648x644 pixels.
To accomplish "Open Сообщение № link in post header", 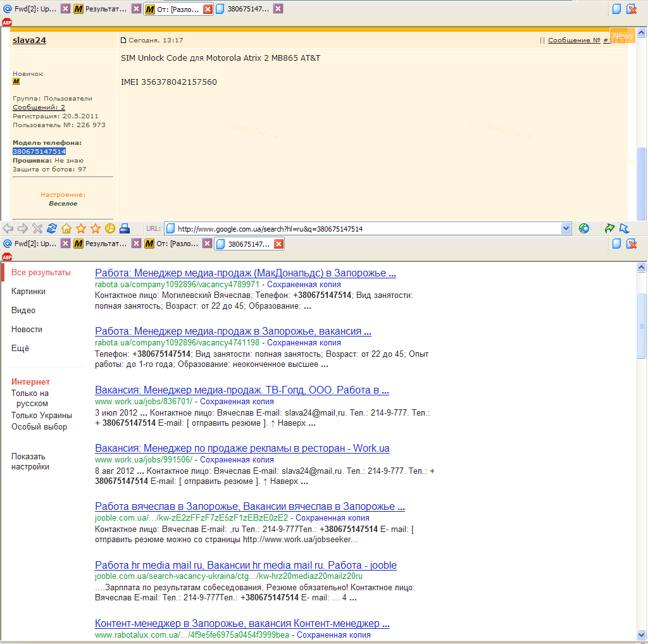I will click(574, 40).
